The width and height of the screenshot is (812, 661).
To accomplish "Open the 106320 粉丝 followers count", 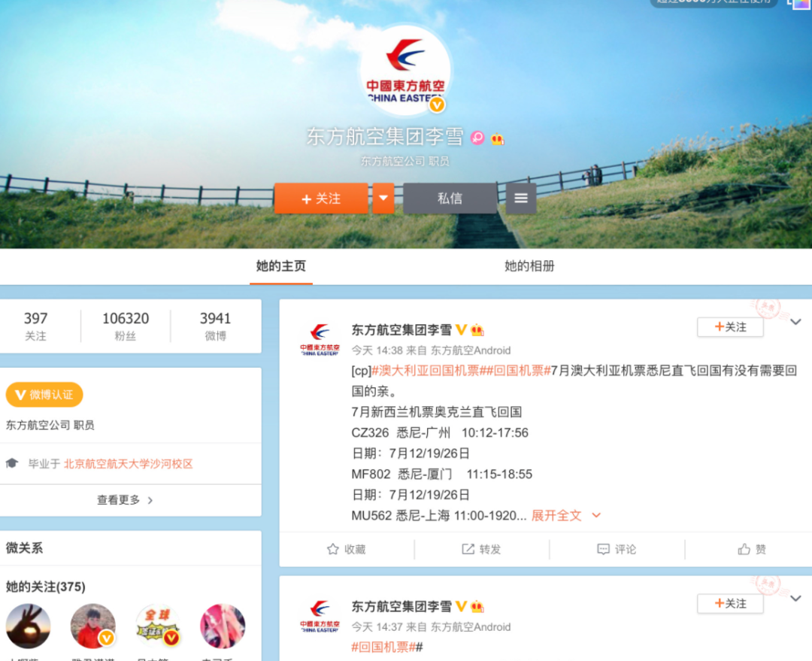I will click(126, 326).
